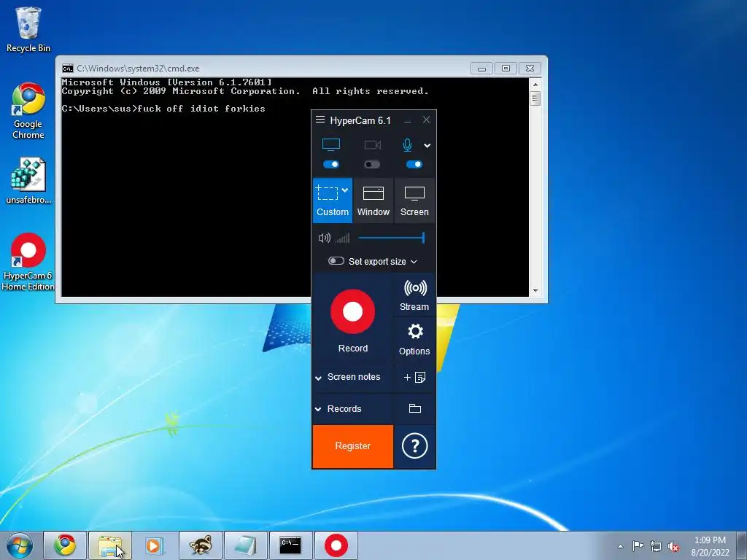
Task: Maximize the cmd.exe window
Action: [x=506, y=69]
